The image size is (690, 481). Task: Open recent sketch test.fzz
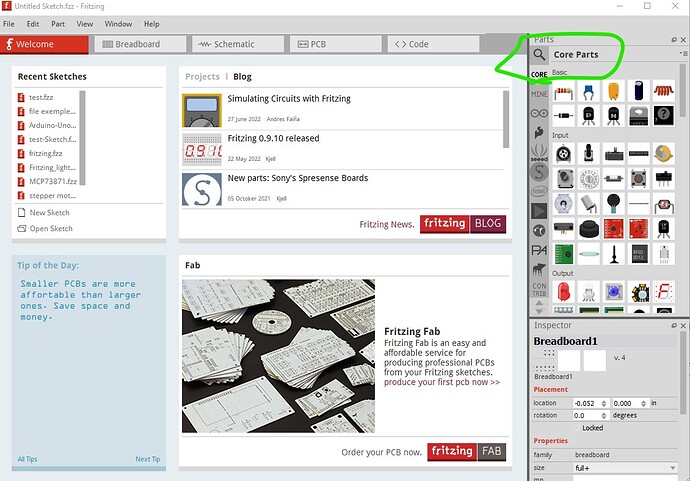41,97
